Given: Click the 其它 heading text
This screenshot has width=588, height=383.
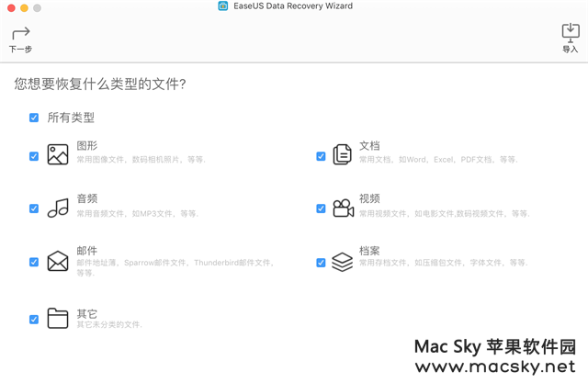Looking at the screenshot, I should pos(87,314).
